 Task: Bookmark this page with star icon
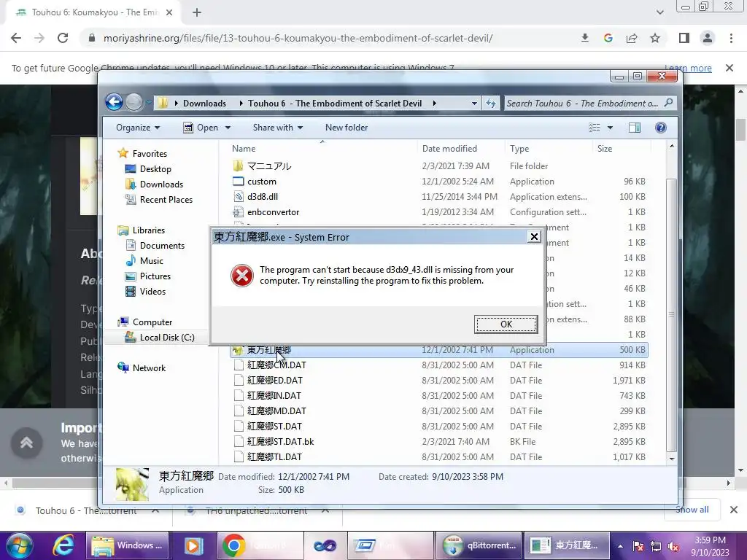click(655, 38)
